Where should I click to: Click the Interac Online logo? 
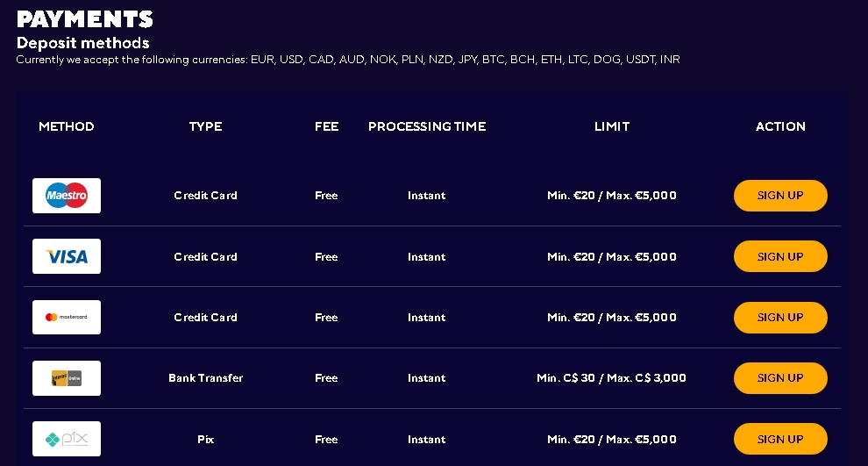click(67, 378)
